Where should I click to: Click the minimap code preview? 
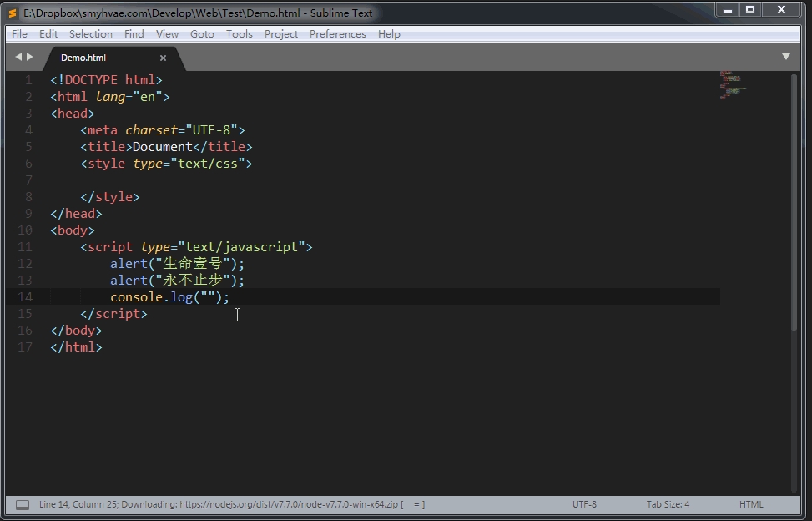click(733, 85)
